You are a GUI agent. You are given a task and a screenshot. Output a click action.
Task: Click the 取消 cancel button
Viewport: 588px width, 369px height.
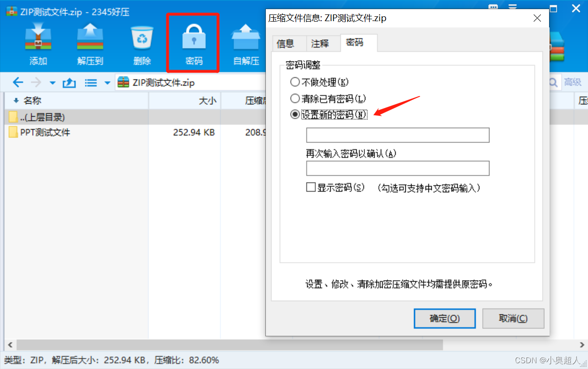(x=513, y=319)
